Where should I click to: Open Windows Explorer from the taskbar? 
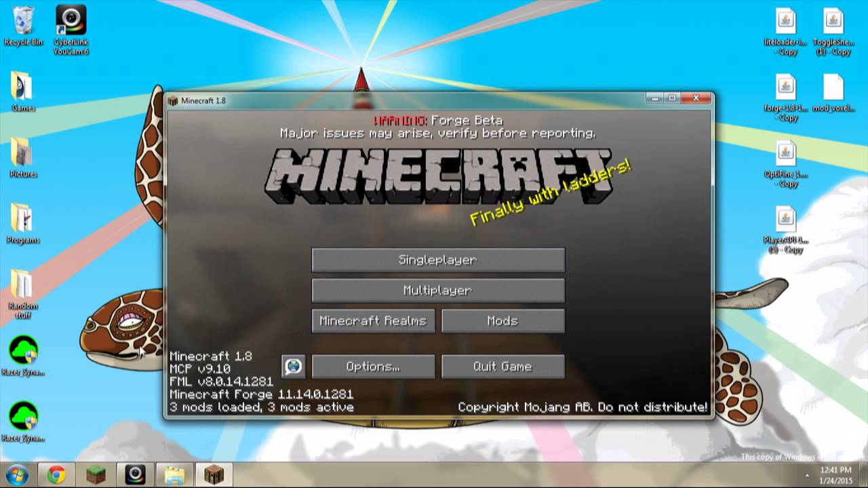174,475
